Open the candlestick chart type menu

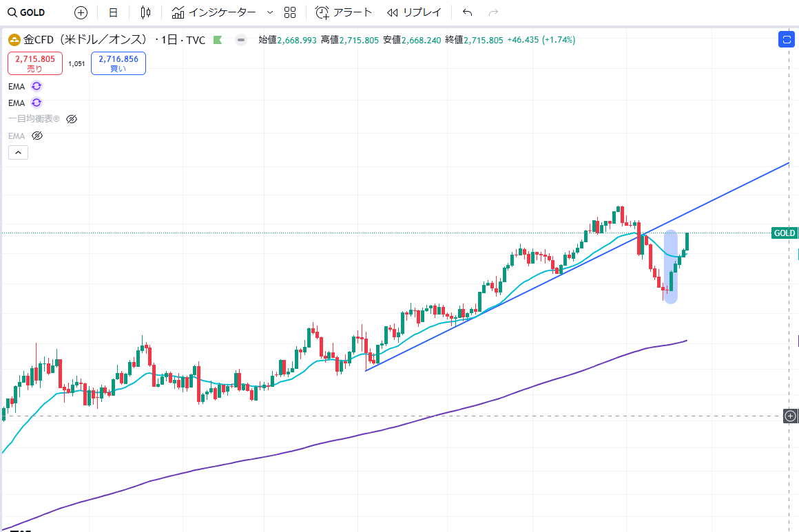(145, 12)
